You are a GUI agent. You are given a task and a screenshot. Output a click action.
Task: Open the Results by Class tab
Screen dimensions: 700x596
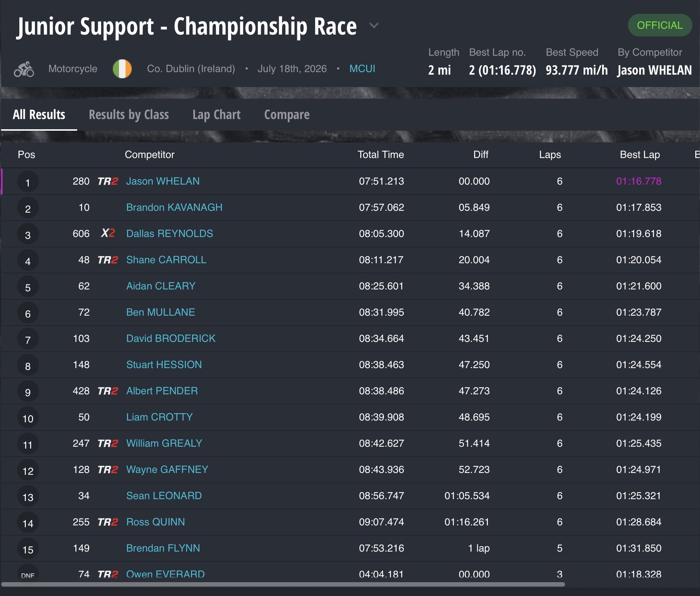tap(129, 115)
